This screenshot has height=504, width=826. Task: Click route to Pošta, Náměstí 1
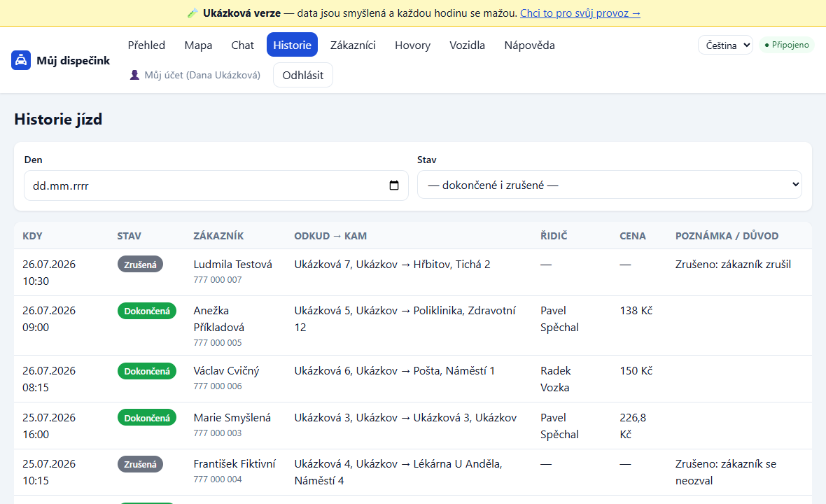click(x=395, y=371)
